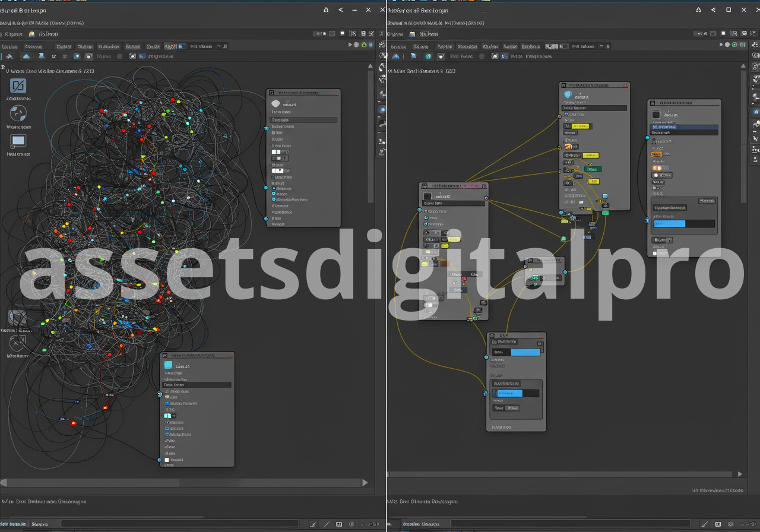Click the blue circle icon in the far-right vertical toolbar
Screen dimensions: 760x532
756,111
